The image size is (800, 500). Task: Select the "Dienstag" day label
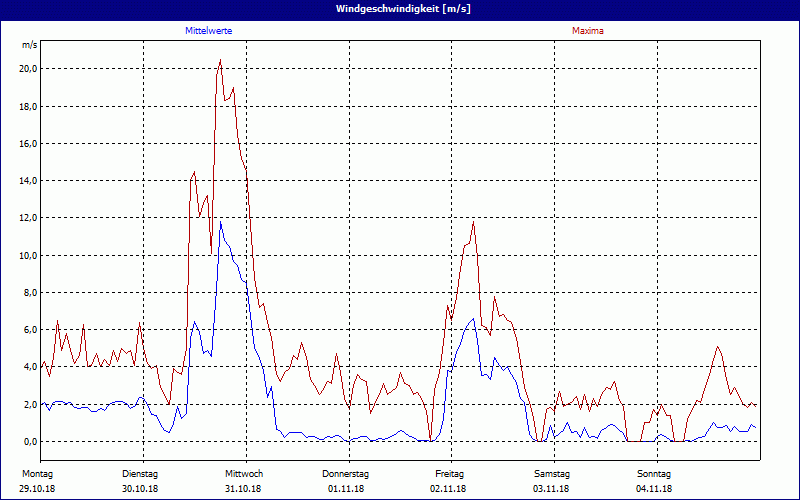click(140, 473)
